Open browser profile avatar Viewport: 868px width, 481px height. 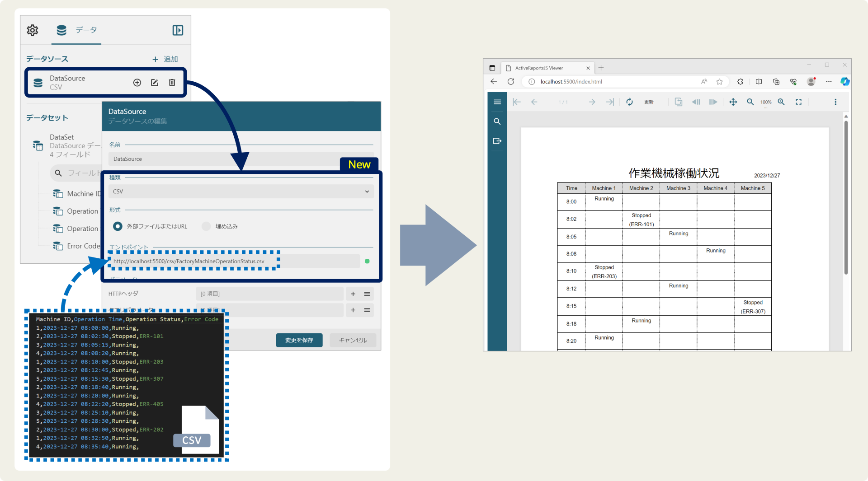tap(811, 82)
